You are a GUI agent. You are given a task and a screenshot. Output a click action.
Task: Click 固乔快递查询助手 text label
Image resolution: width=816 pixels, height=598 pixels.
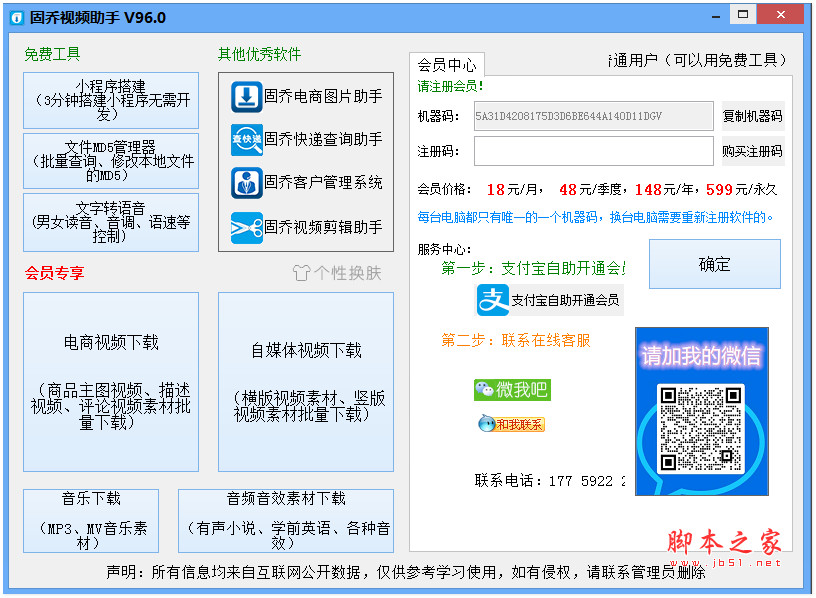pos(323,139)
